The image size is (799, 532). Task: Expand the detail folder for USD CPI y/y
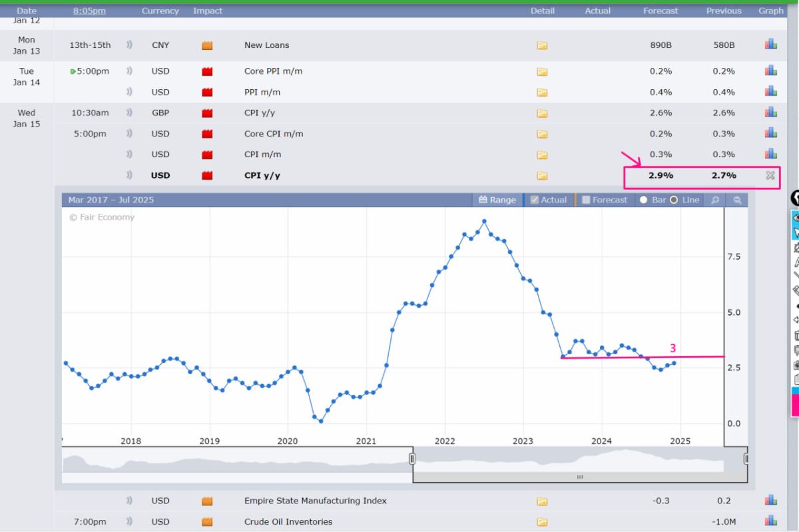(542, 176)
